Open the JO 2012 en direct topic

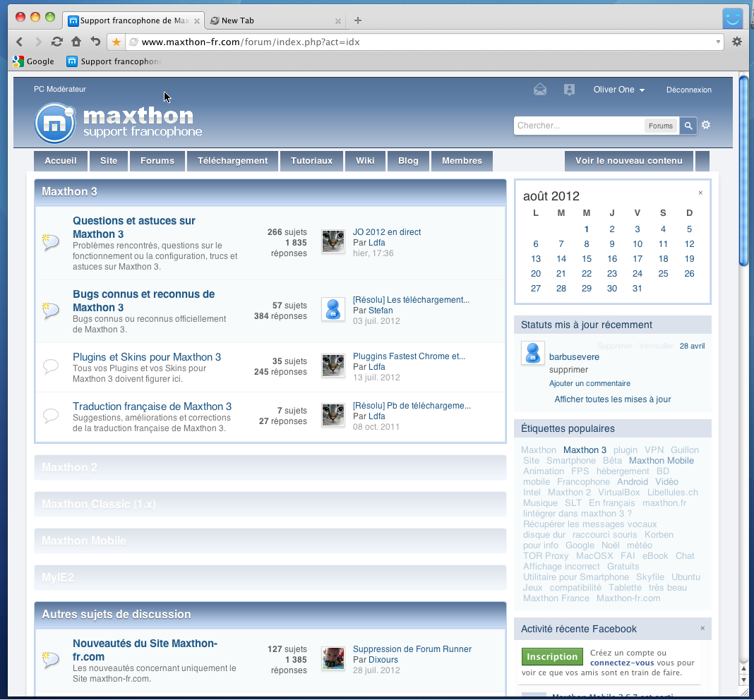(387, 231)
